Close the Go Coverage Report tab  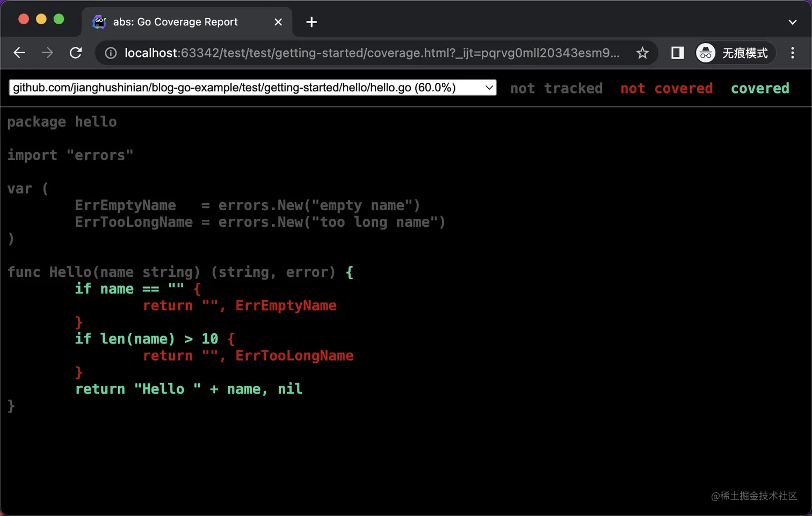click(x=278, y=22)
